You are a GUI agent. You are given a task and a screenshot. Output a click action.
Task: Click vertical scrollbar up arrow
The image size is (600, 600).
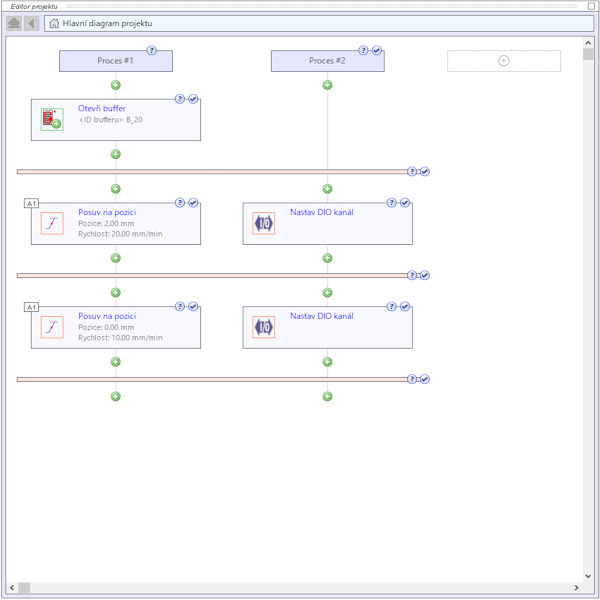pyautogui.click(x=588, y=43)
